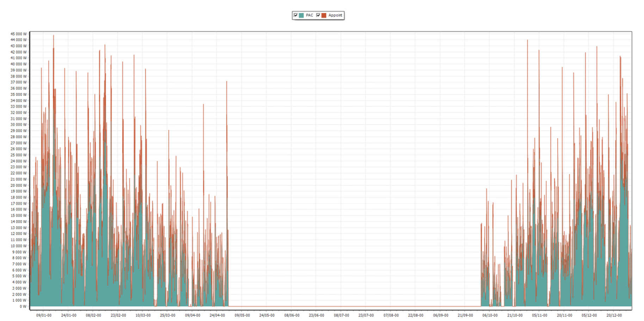
Task: Click the 10 000 W axis label
Action: 18,246
